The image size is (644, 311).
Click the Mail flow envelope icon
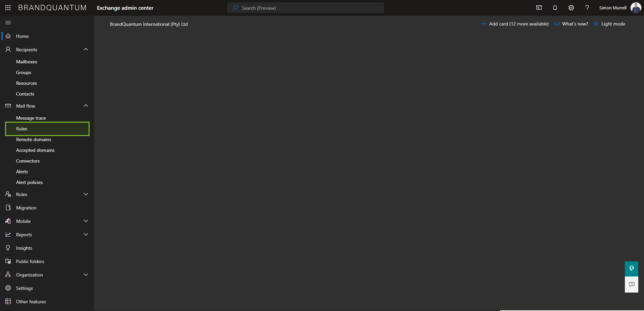pos(8,106)
